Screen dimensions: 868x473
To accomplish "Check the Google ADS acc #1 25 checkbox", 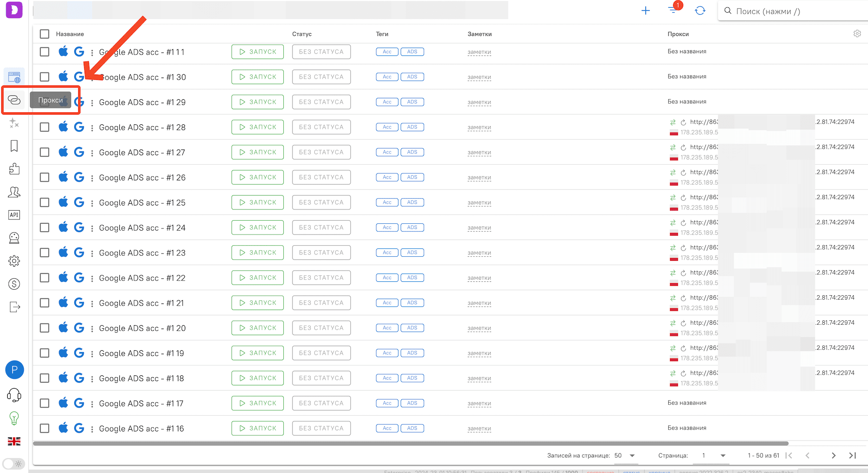I will [x=44, y=202].
